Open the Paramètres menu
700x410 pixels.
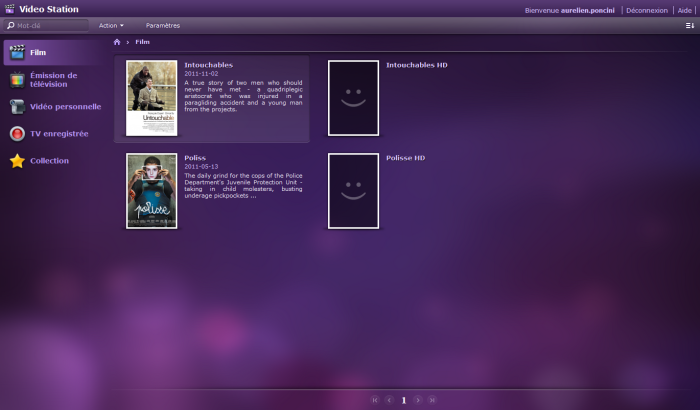point(163,25)
